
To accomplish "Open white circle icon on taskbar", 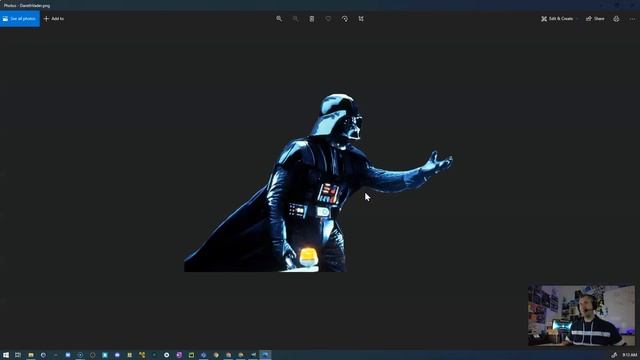I will 167,355.
